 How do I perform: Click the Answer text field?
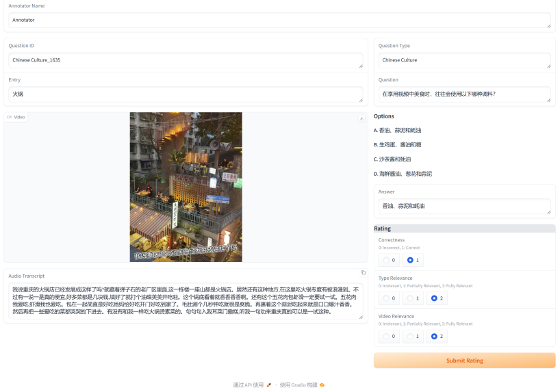465,207
